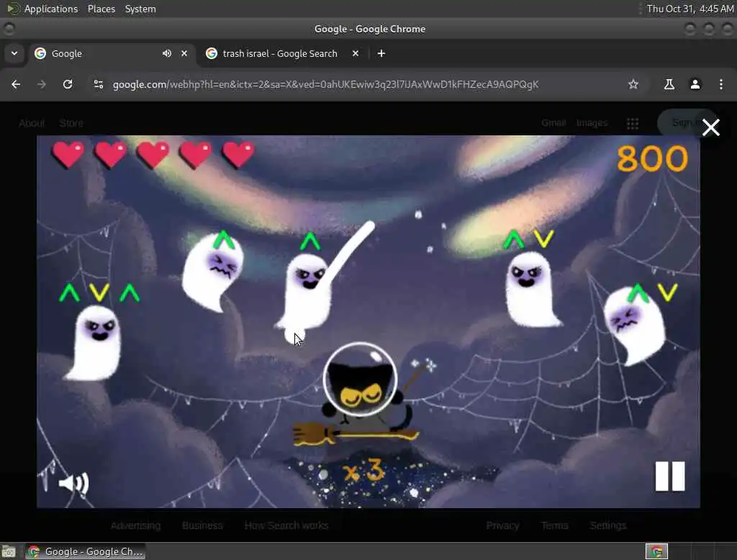Click the show desktop icon in bottom panel
737x560 pixels.
pyautogui.click(x=9, y=551)
